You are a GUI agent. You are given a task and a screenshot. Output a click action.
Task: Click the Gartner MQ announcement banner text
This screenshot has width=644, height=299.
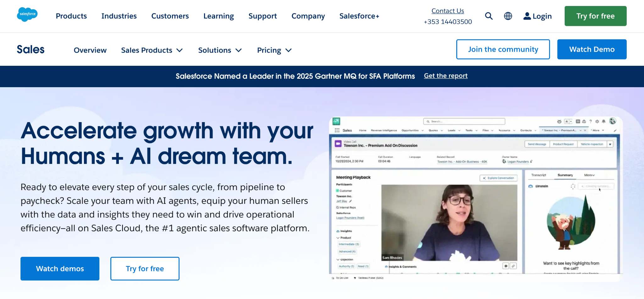tap(295, 76)
